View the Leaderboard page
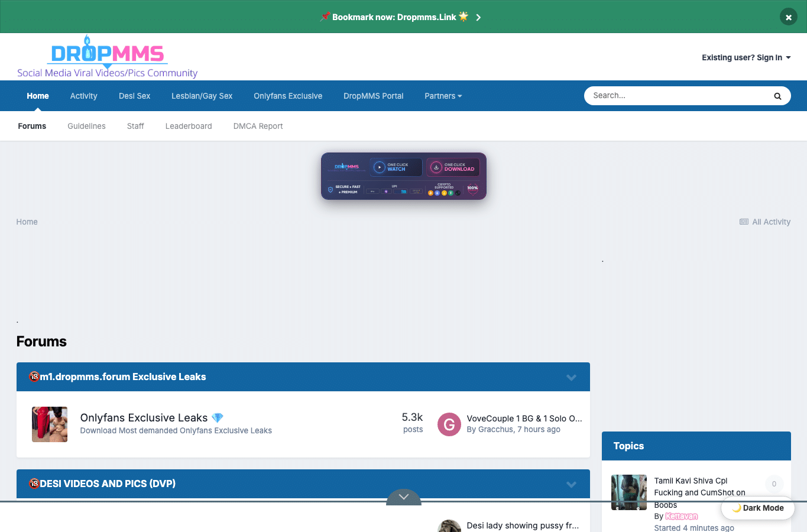The width and height of the screenshot is (807, 532). pyautogui.click(x=189, y=126)
